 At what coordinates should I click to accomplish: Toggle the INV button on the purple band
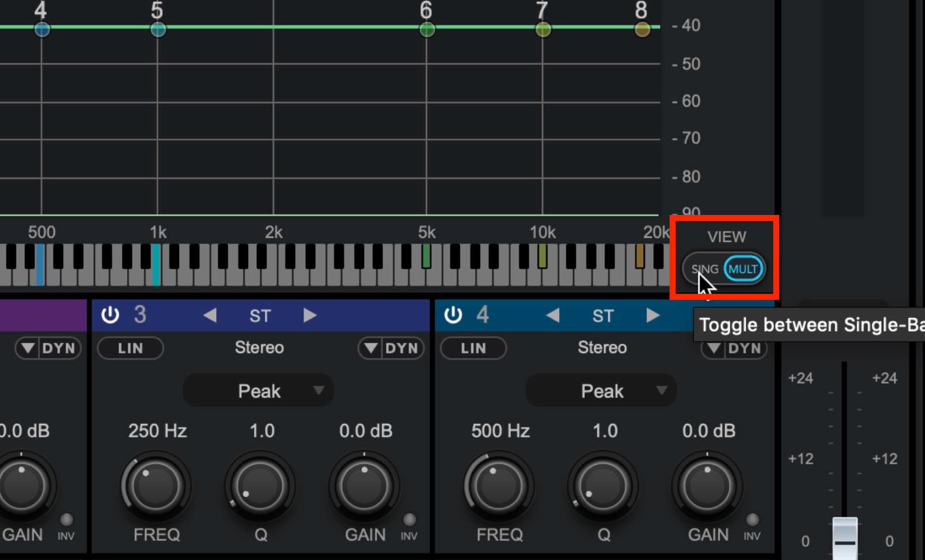pyautogui.click(x=66, y=520)
